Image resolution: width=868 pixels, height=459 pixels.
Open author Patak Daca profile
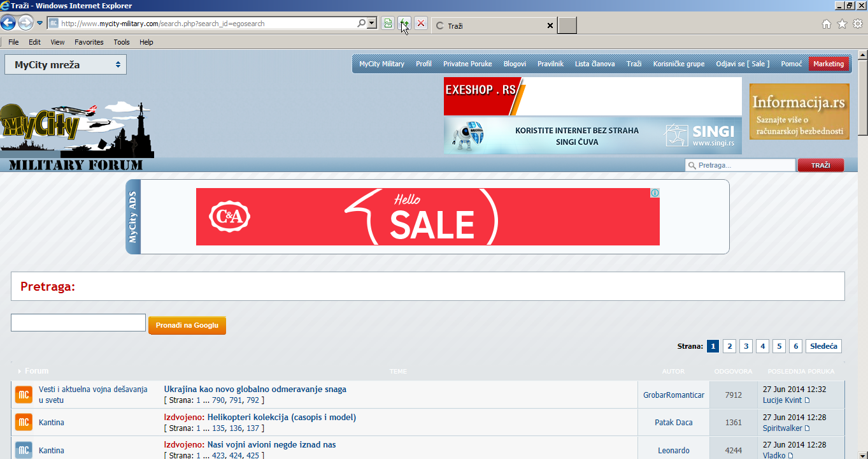click(674, 423)
